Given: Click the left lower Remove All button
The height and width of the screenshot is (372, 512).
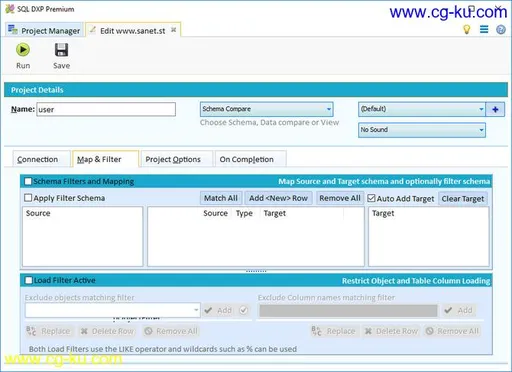Looking at the screenshot, I should pyautogui.click(x=171, y=331).
